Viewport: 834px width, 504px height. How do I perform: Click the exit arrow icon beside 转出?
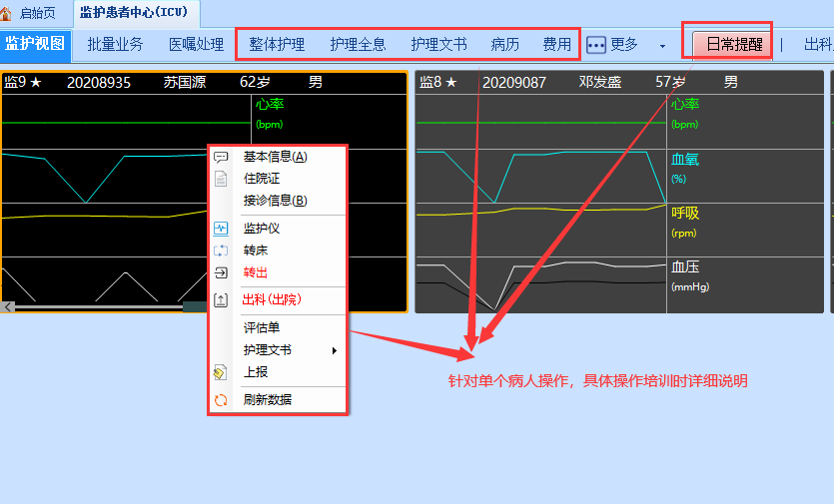coord(221,272)
